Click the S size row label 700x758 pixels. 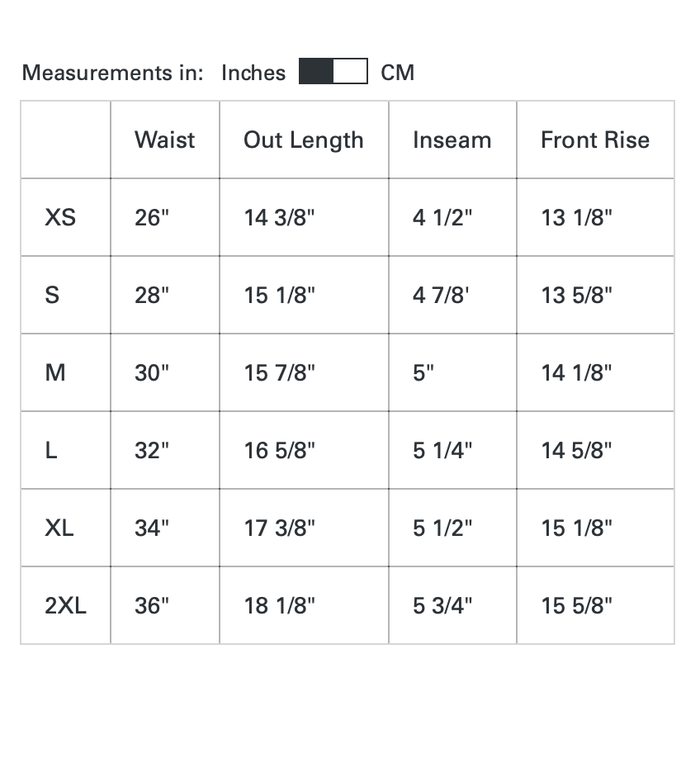coord(52,295)
